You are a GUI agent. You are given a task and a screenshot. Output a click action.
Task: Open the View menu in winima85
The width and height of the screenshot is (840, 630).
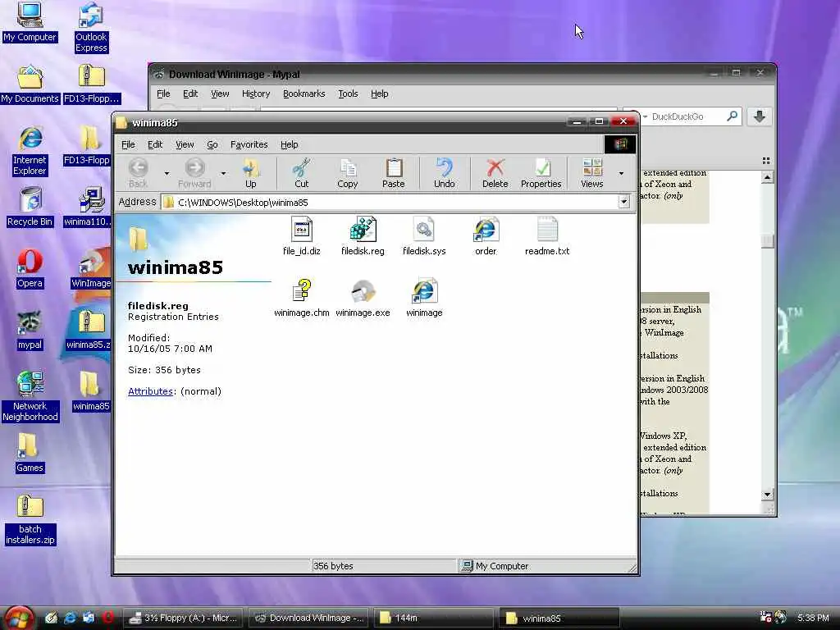(x=185, y=144)
